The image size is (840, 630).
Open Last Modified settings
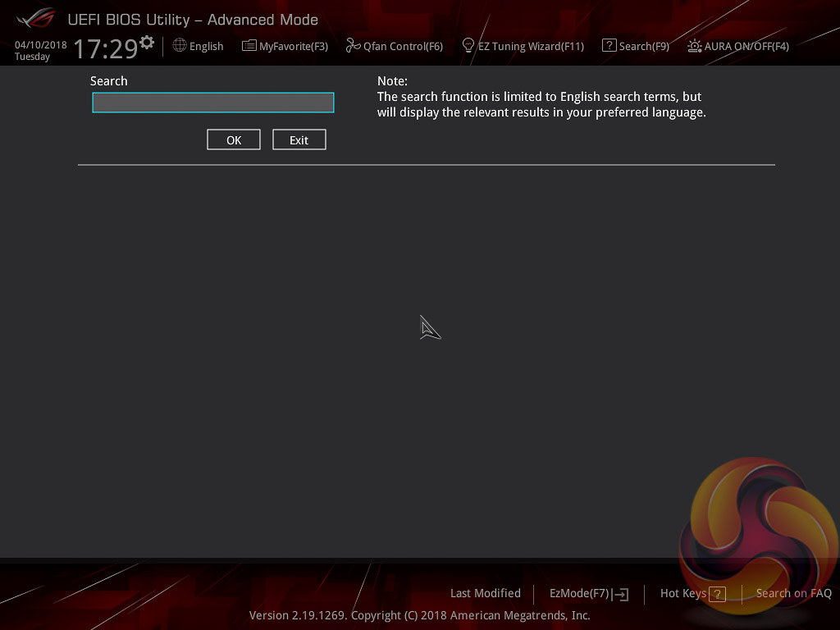[486, 593]
